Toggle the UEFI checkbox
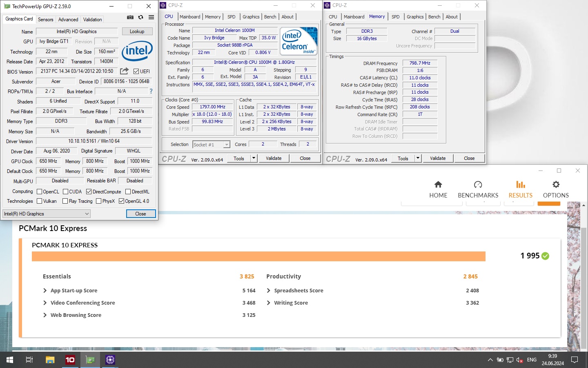This screenshot has width=588, height=368. coord(136,71)
